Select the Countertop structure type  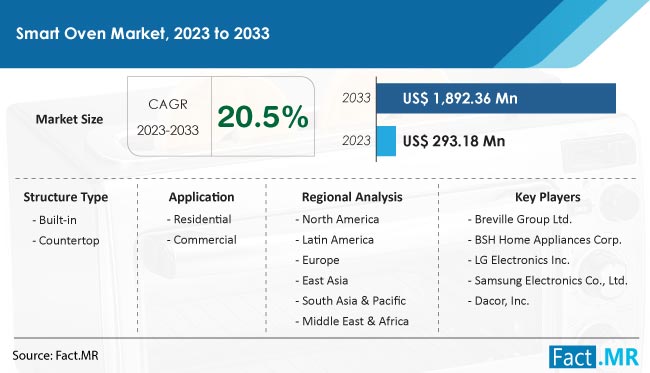(x=66, y=240)
